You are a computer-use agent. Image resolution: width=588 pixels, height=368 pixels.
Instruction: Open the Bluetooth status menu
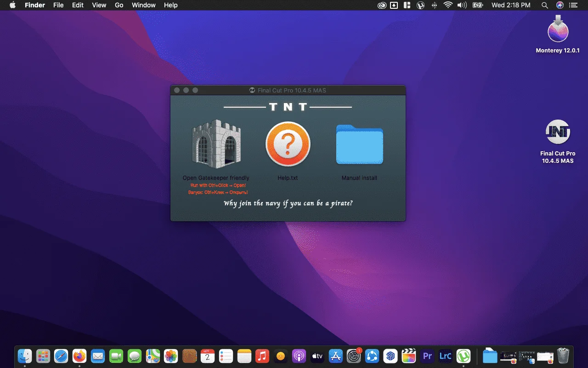[434, 5]
